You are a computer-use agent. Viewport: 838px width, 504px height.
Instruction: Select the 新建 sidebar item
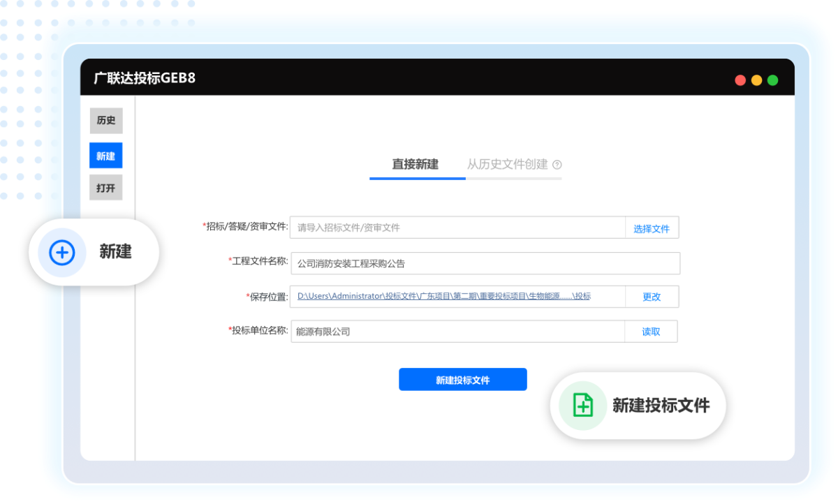[x=105, y=155]
